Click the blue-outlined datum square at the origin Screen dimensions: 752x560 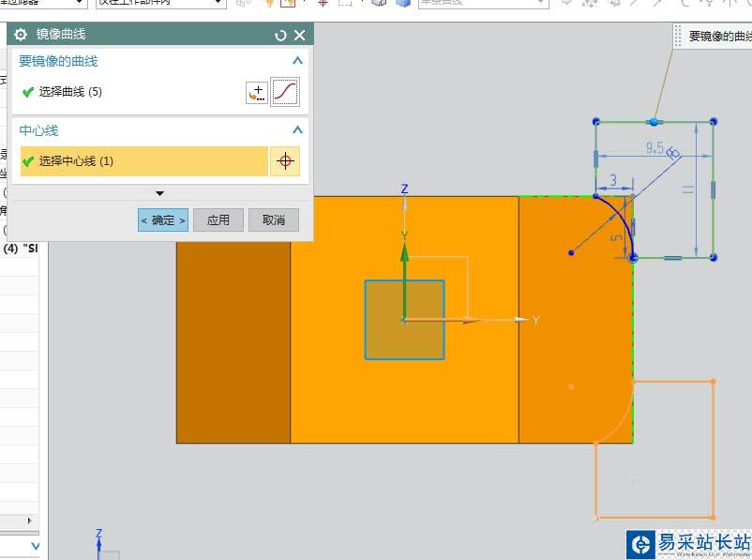point(404,320)
